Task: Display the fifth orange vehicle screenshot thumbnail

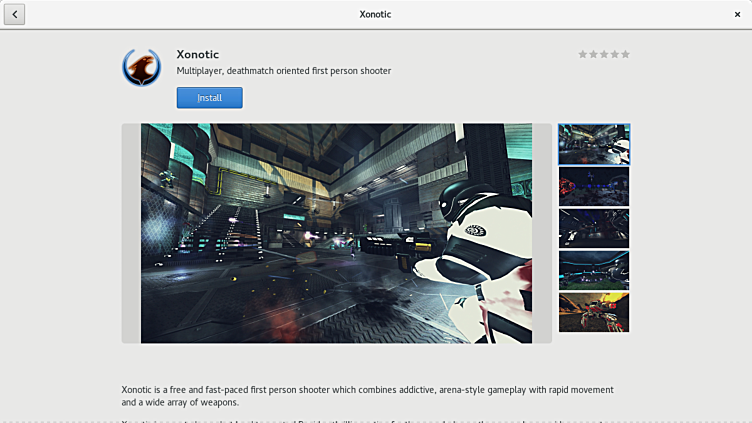Action: tap(594, 312)
